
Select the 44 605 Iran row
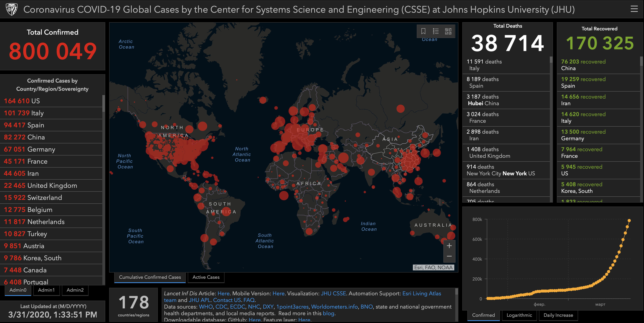(51, 173)
